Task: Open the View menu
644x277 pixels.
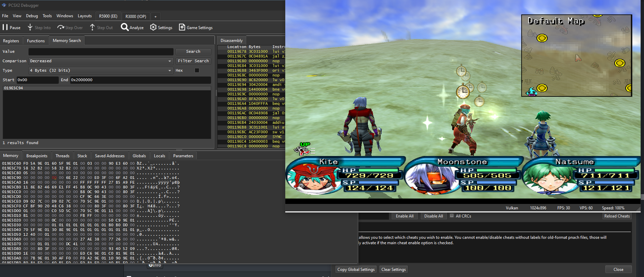Action: point(17,16)
